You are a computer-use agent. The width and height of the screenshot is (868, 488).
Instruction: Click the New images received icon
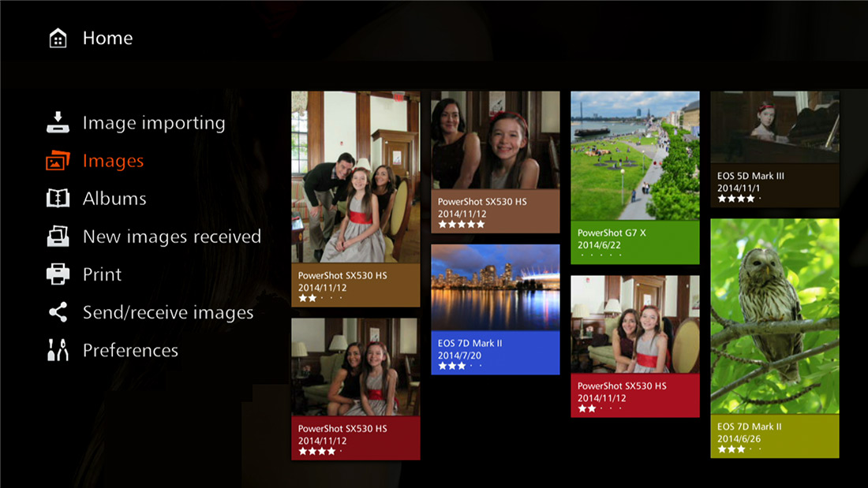coord(58,237)
